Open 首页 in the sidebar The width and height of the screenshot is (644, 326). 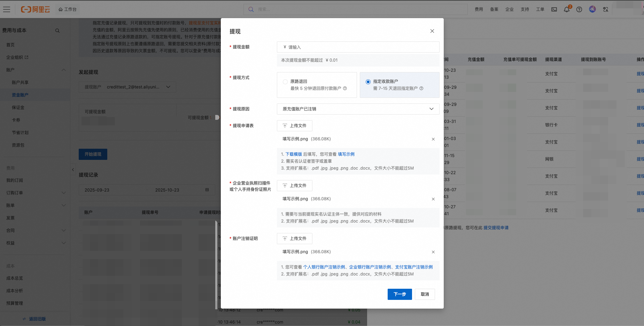point(10,45)
